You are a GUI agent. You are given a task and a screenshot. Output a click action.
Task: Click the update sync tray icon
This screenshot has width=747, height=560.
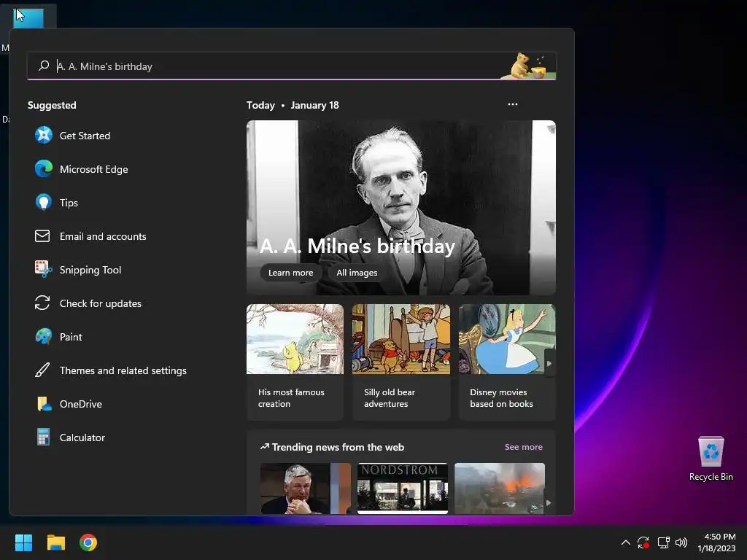point(643,542)
